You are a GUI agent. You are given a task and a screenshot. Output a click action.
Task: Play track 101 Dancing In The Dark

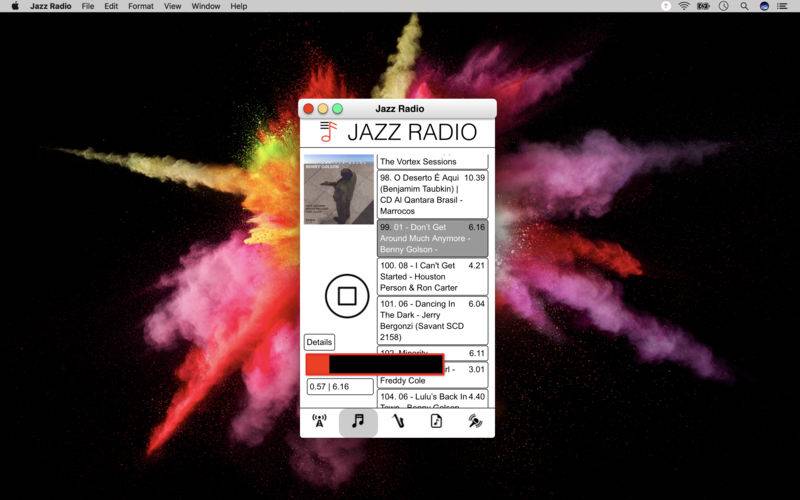(x=433, y=320)
